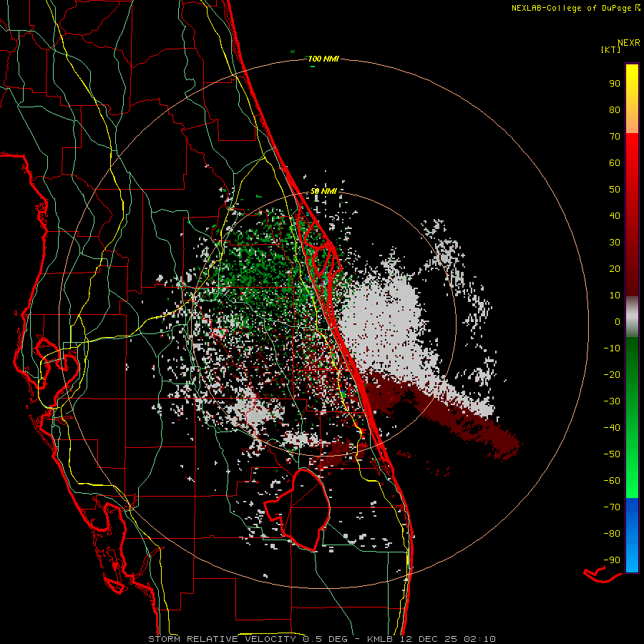Image resolution: width=644 pixels, height=644 pixels.
Task: Click the 10 value on the velocity scale
Action: 615,296
